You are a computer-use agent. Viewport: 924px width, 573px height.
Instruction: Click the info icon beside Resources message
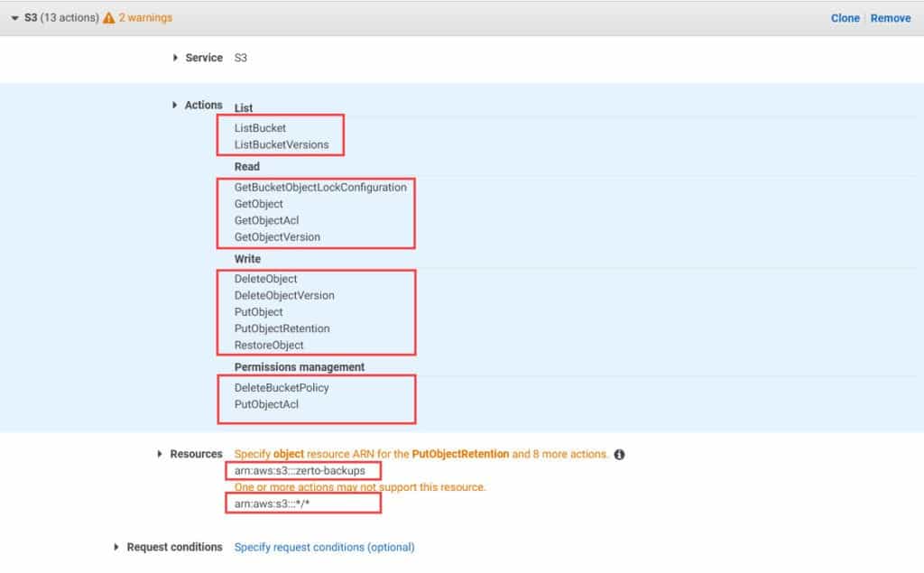tap(620, 455)
